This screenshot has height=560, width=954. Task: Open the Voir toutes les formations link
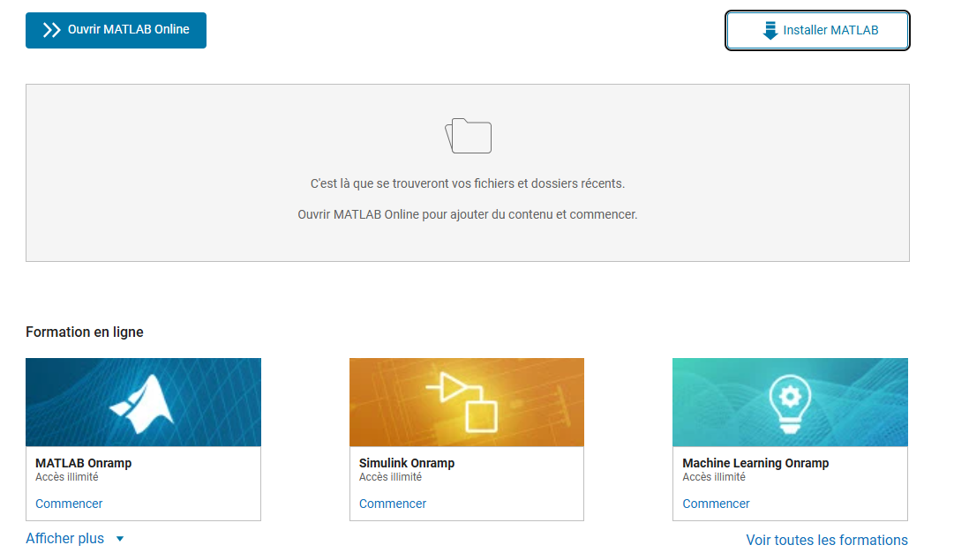pyautogui.click(x=827, y=540)
